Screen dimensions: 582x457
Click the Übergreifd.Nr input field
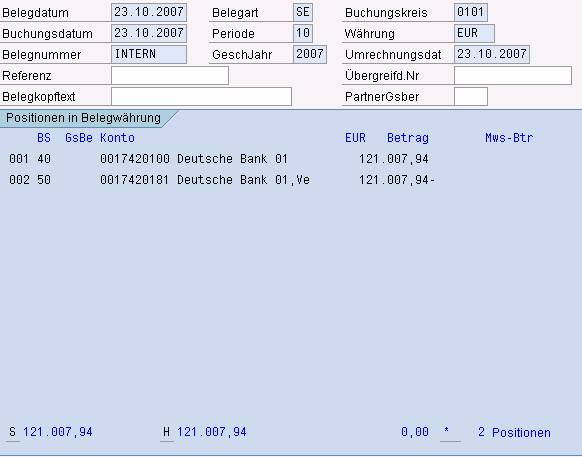pos(513,76)
